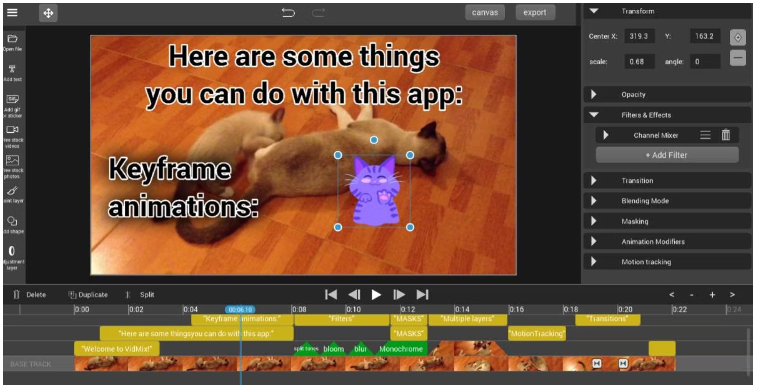Click the canvas button
Image resolution: width=757 pixels, height=388 pixels.
(x=485, y=13)
